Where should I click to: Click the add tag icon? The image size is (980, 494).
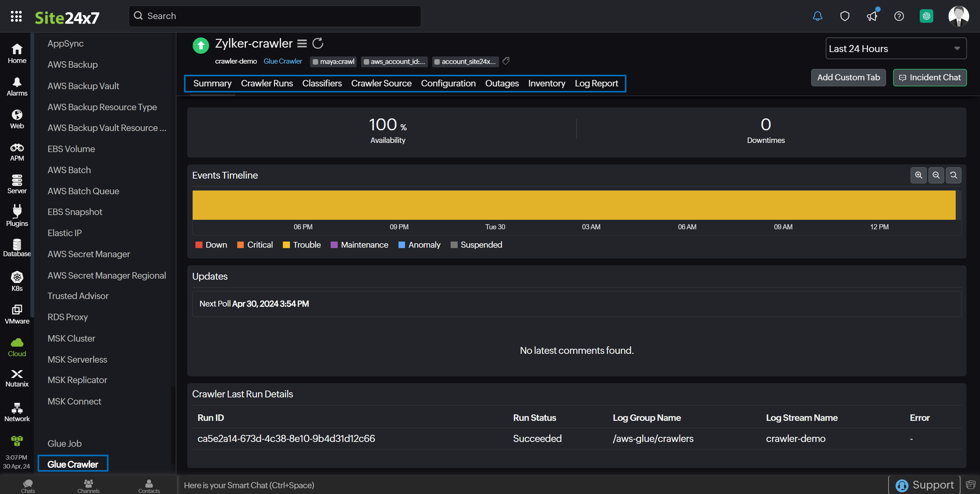(x=506, y=61)
